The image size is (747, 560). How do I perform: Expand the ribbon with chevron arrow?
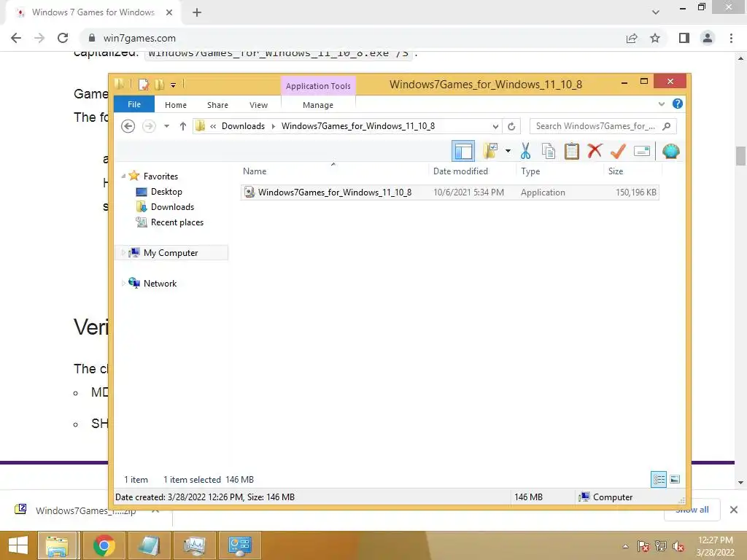[x=661, y=104]
